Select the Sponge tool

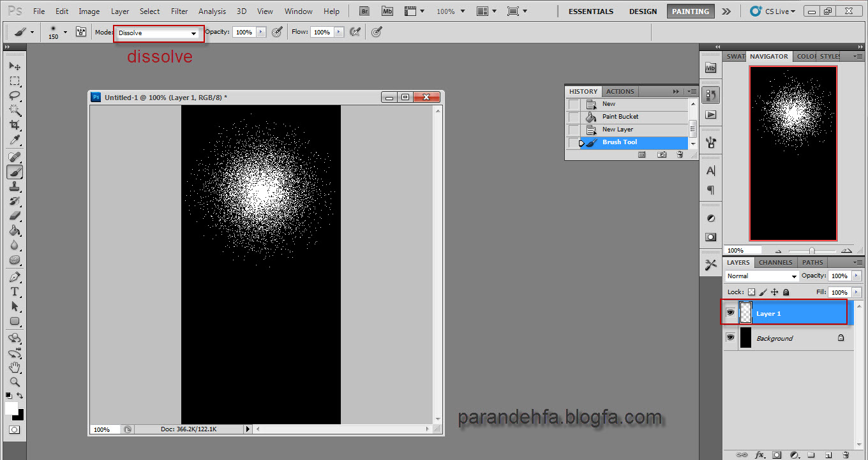tap(15, 260)
